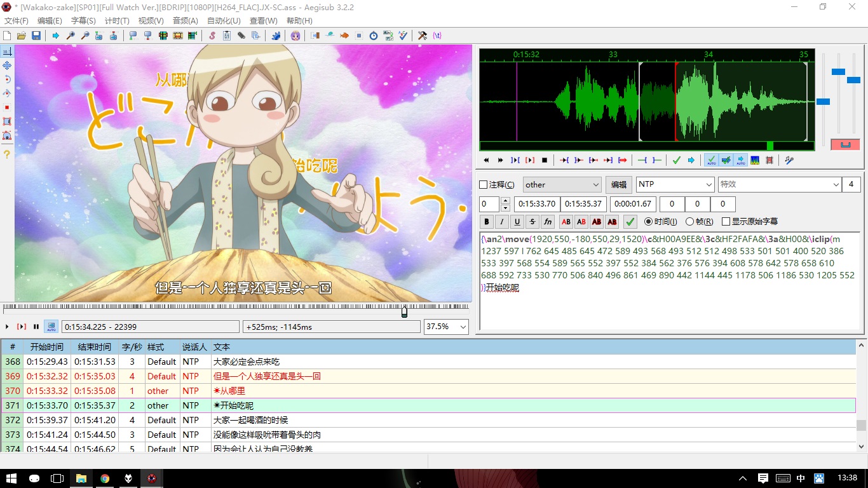
Task: Click the New subtitles file icon
Action: pyautogui.click(x=7, y=36)
